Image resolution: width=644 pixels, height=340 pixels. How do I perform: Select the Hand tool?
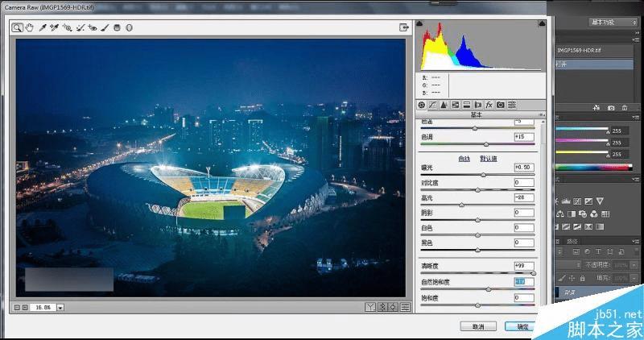click(29, 27)
